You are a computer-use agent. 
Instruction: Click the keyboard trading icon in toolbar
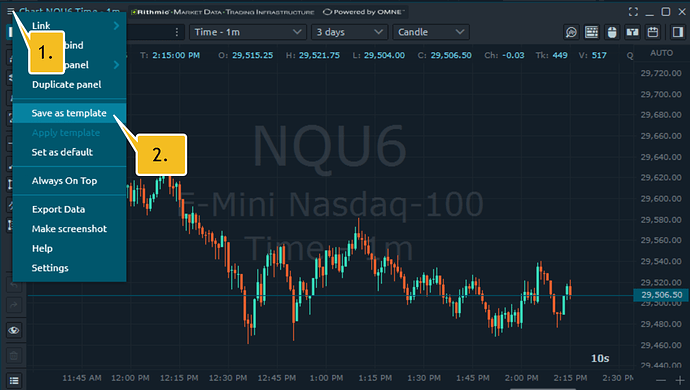pos(591,32)
